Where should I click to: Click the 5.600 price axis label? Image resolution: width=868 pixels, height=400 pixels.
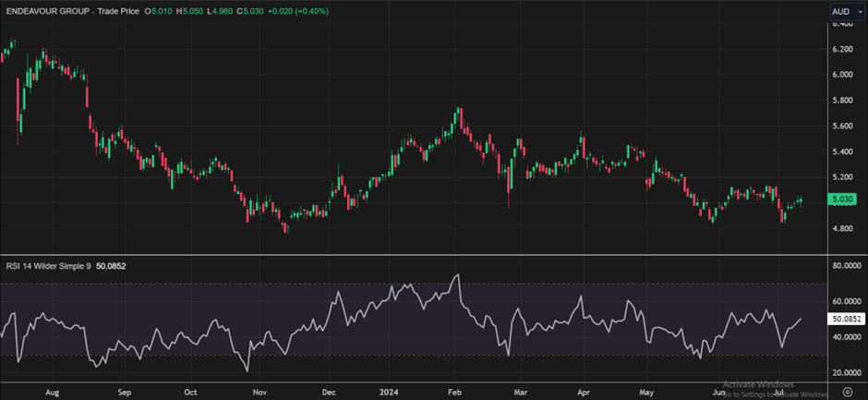(842, 127)
